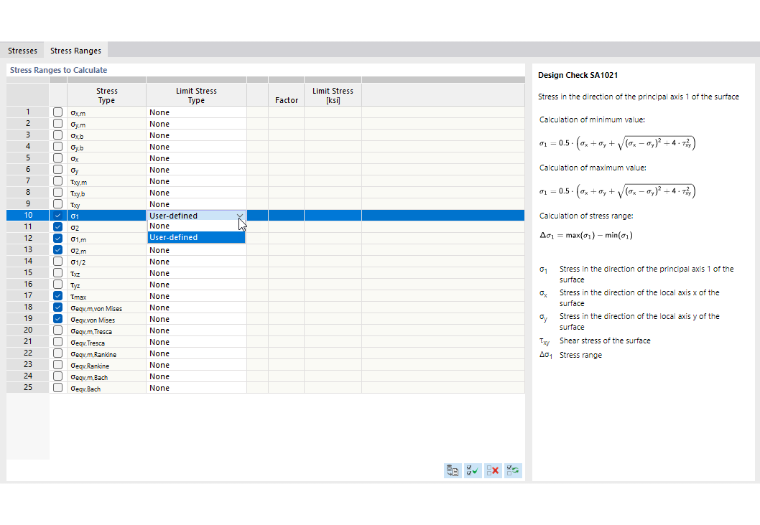Enable the σx,m checkbox in row 1
Viewport: 760px width, 525px height.
[58, 112]
